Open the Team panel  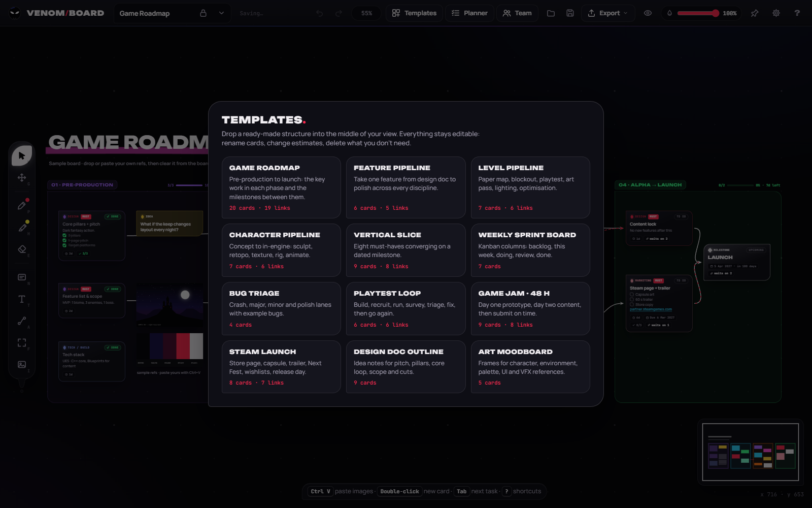(x=517, y=13)
